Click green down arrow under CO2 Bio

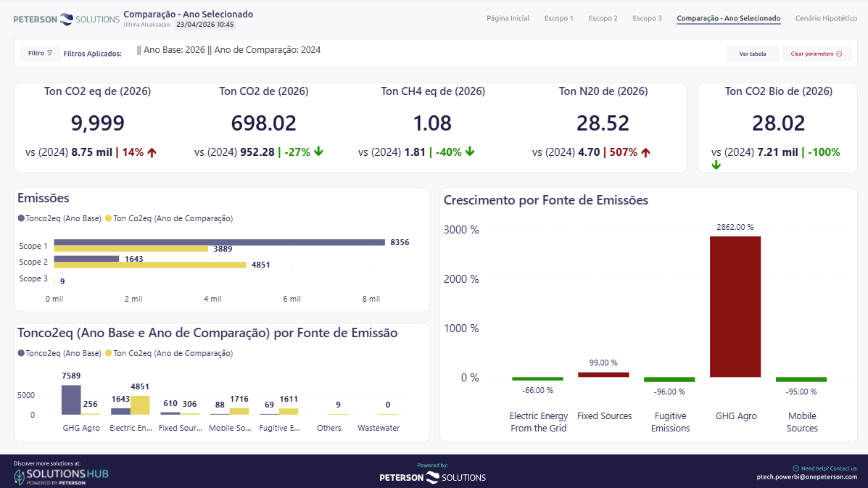tap(716, 165)
